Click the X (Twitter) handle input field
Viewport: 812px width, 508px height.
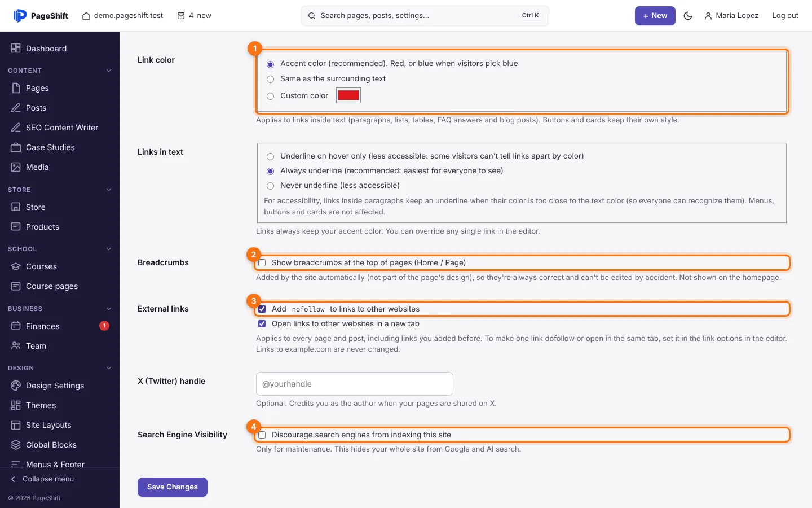[355, 384]
